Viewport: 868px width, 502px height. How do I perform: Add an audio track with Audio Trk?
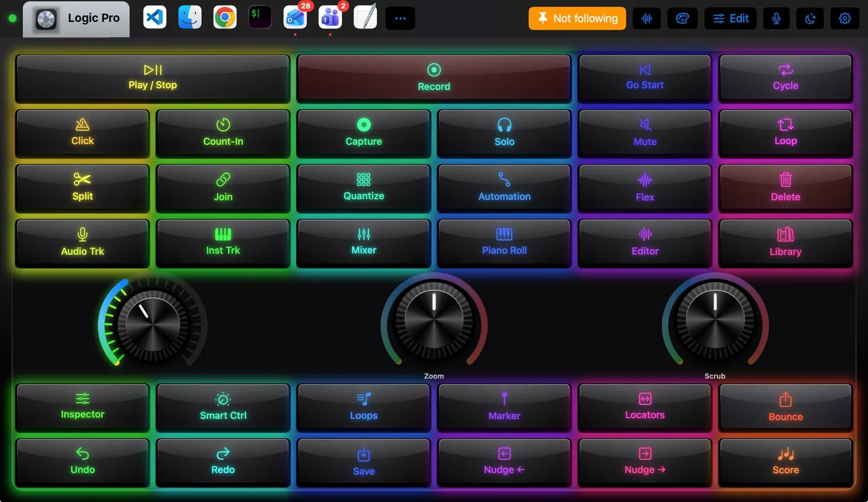[x=82, y=243]
